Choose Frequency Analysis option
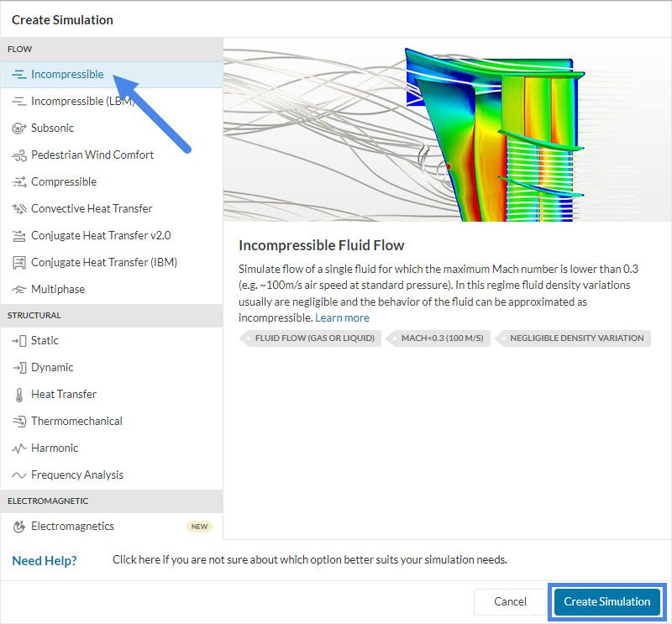This screenshot has width=672, height=624. point(77,475)
